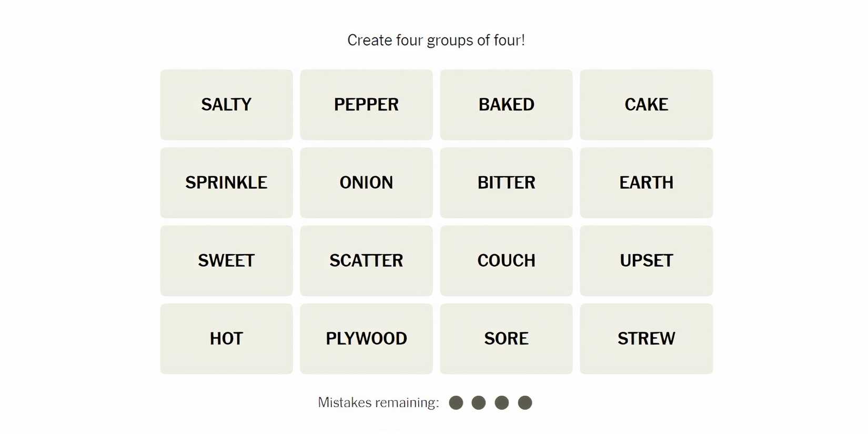Select the SORE tile
Image resolution: width=868 pixels, height=434 pixels.
tap(506, 338)
